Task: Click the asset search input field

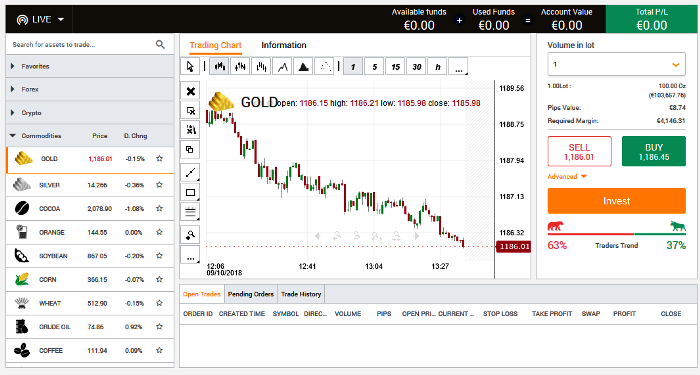Action: pyautogui.click(x=80, y=44)
